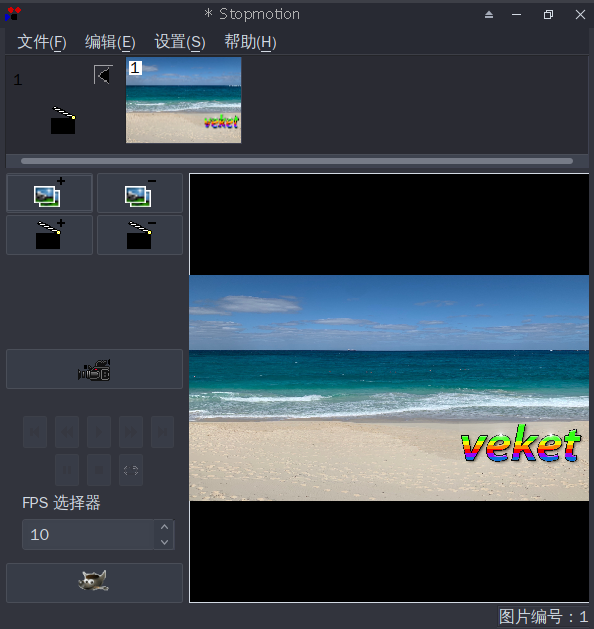This screenshot has width=594, height=629.
Task: Open the 文件(F) menu
Action: (x=42, y=42)
